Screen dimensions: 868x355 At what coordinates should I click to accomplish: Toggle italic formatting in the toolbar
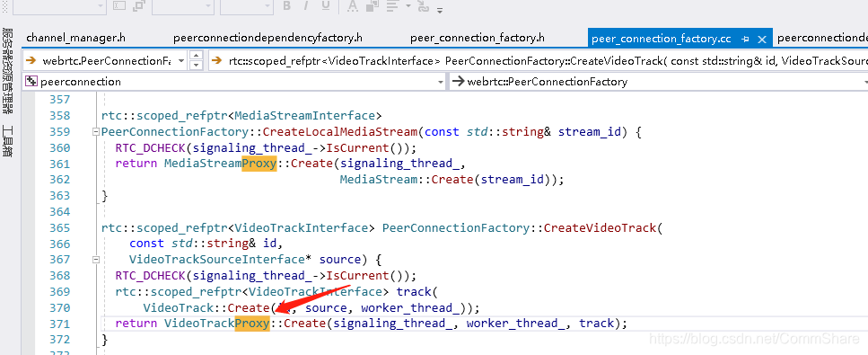[x=306, y=6]
